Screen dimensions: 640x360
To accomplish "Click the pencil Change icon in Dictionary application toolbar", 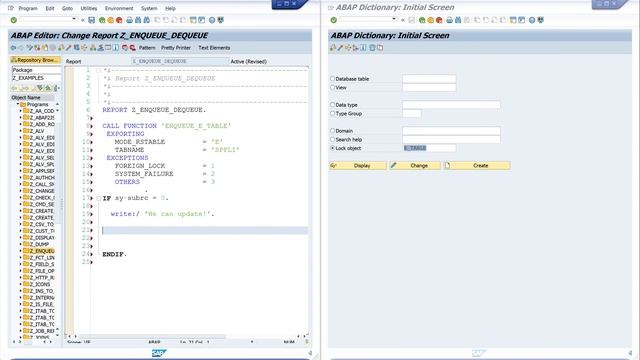I will coord(340,48).
